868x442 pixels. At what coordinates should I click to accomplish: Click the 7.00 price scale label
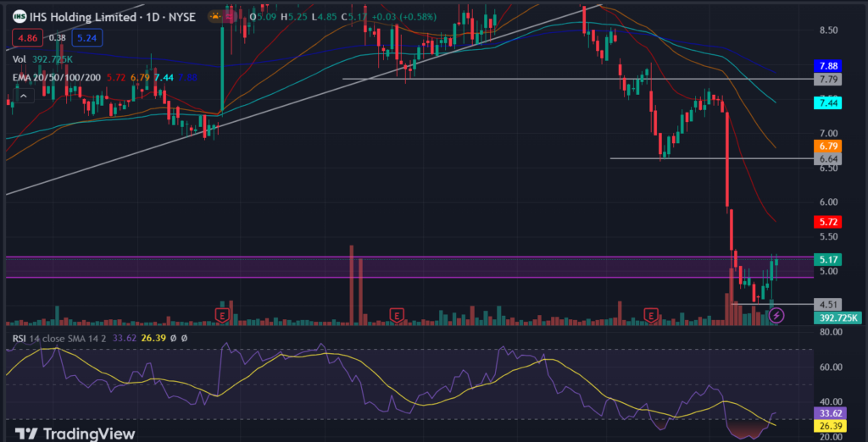click(x=828, y=133)
